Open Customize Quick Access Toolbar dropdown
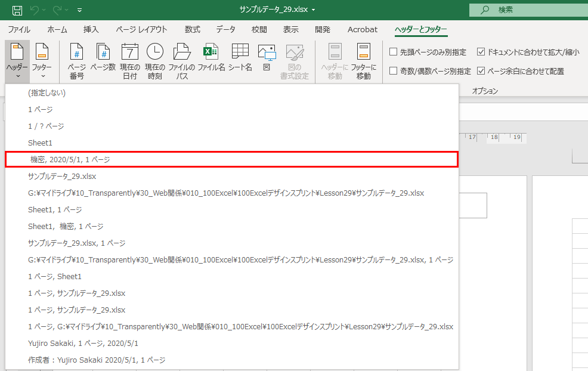Screen dimensions: 588x371 [79, 10]
